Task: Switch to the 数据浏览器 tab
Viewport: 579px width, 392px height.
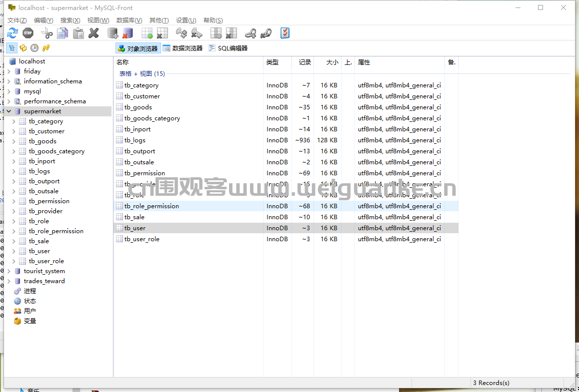Action: click(x=183, y=48)
